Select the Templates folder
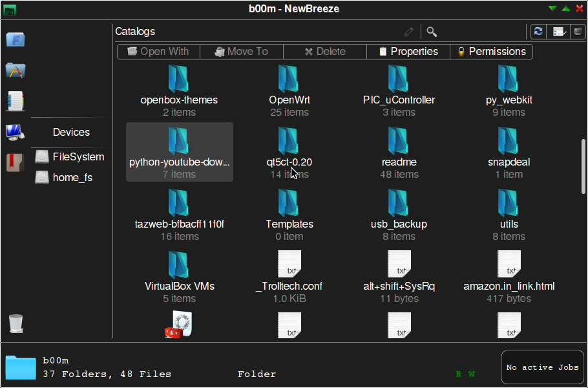This screenshot has width=588, height=388. (289, 214)
